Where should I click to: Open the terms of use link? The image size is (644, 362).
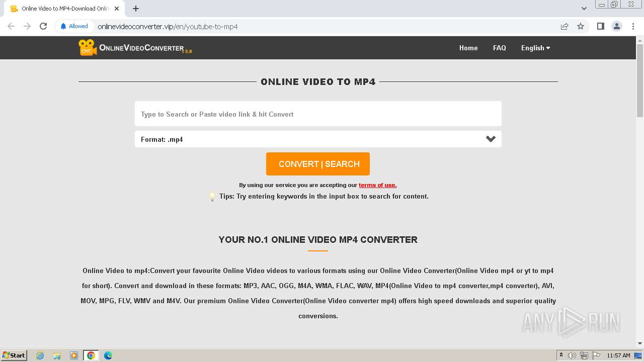(x=377, y=185)
